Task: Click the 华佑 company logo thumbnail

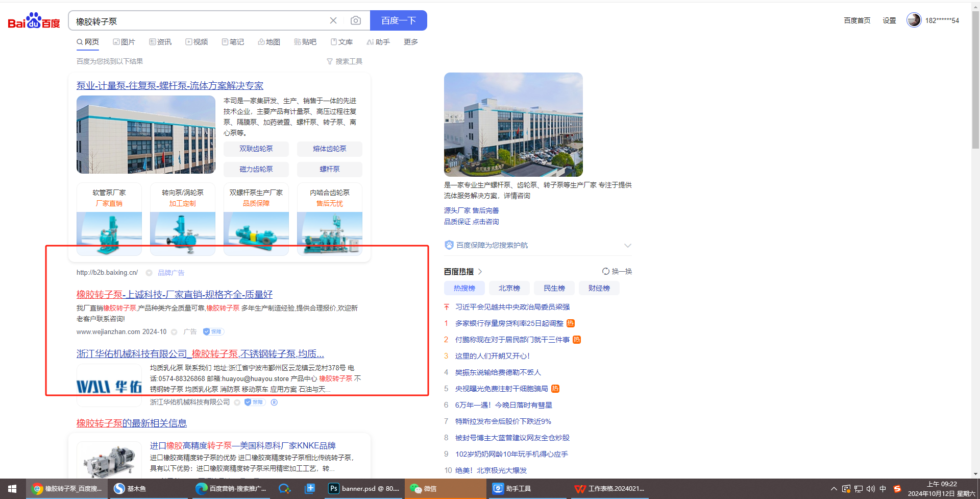Action: pos(109,387)
